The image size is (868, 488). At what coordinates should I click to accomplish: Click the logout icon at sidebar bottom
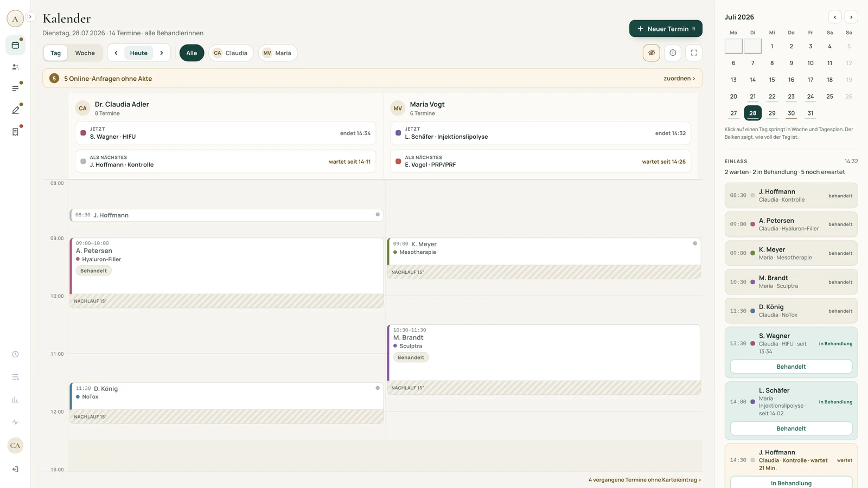click(15, 469)
